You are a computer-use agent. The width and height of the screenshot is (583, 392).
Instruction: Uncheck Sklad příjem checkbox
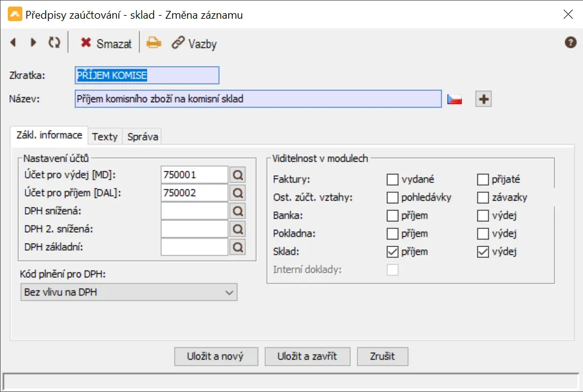coord(392,252)
